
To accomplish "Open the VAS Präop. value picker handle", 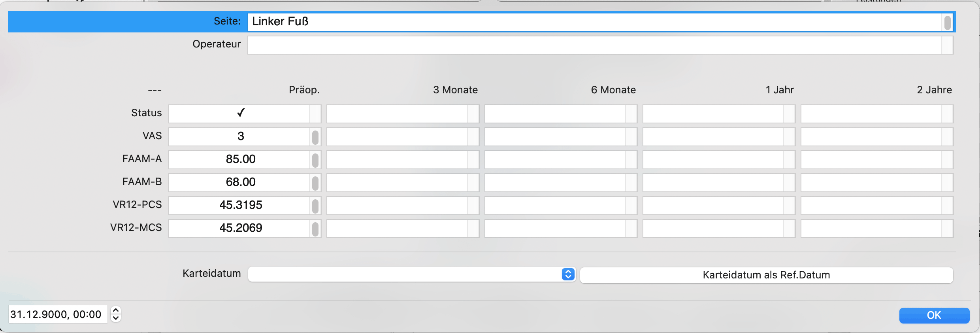I will tap(315, 137).
